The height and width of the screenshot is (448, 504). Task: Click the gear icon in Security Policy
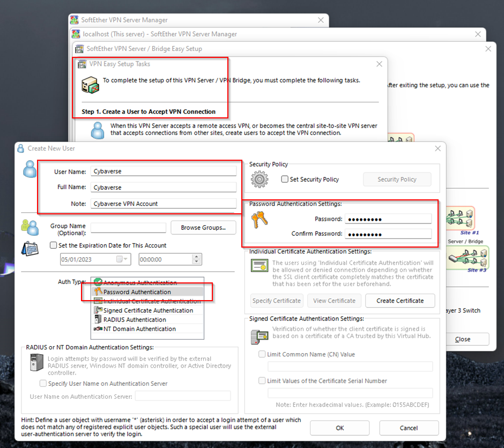260,179
